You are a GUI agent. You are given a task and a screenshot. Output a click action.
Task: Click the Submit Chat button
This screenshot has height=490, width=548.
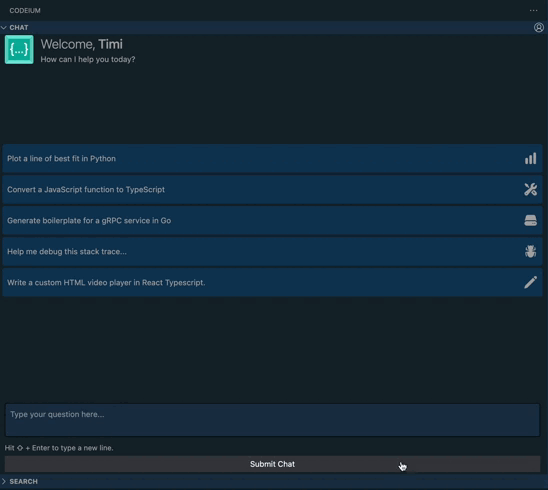click(x=272, y=464)
